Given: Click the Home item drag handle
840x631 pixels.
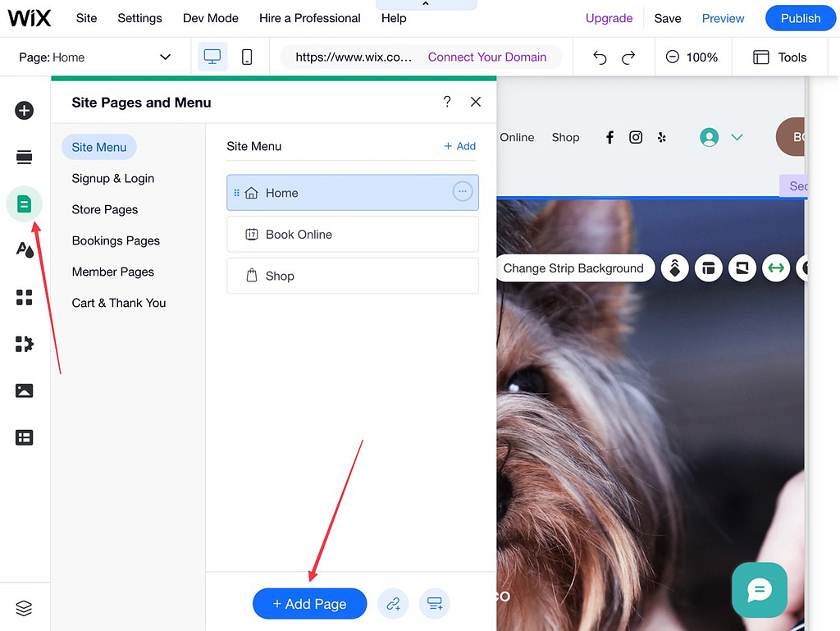Looking at the screenshot, I should pos(236,192).
